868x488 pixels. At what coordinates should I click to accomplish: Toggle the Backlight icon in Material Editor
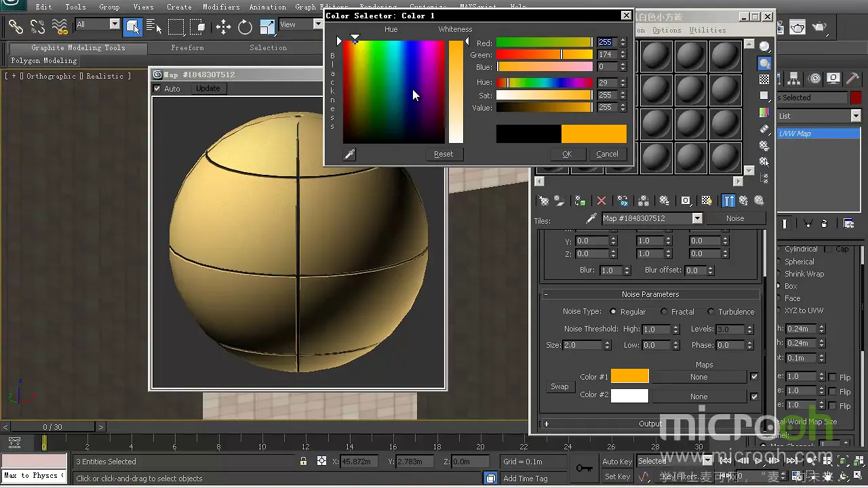(764, 63)
